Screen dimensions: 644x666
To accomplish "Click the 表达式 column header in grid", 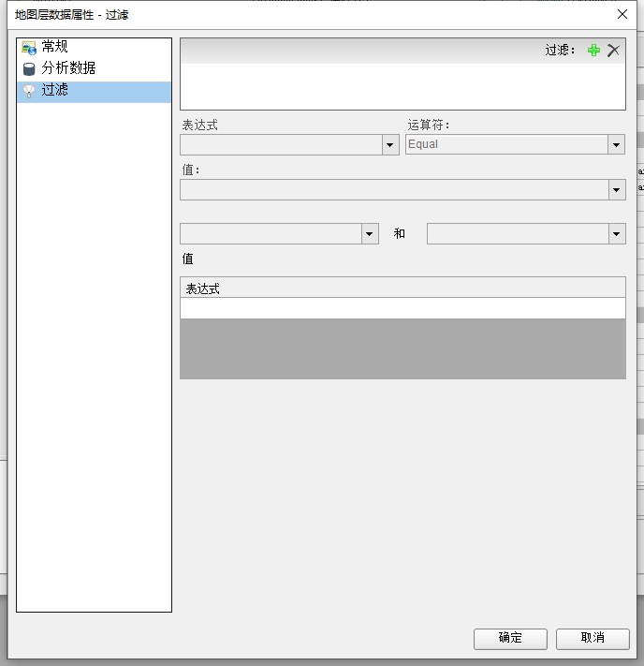I will (402, 288).
